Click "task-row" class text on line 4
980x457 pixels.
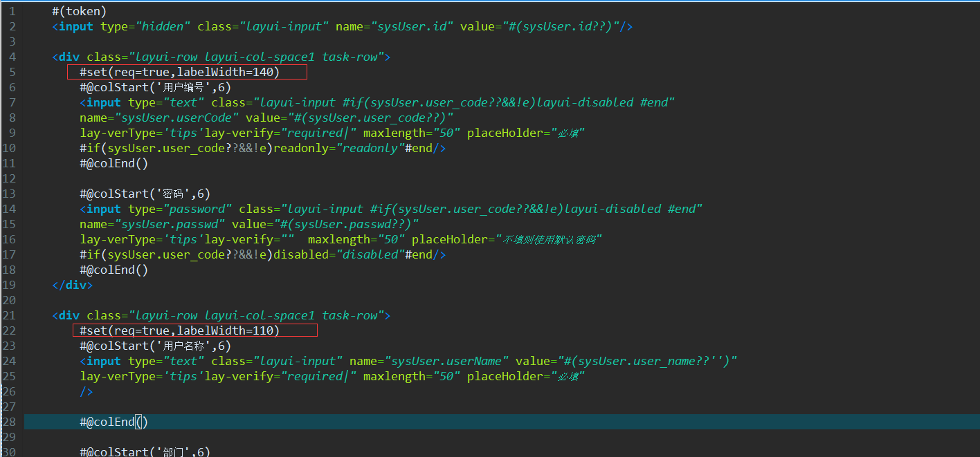coord(350,57)
